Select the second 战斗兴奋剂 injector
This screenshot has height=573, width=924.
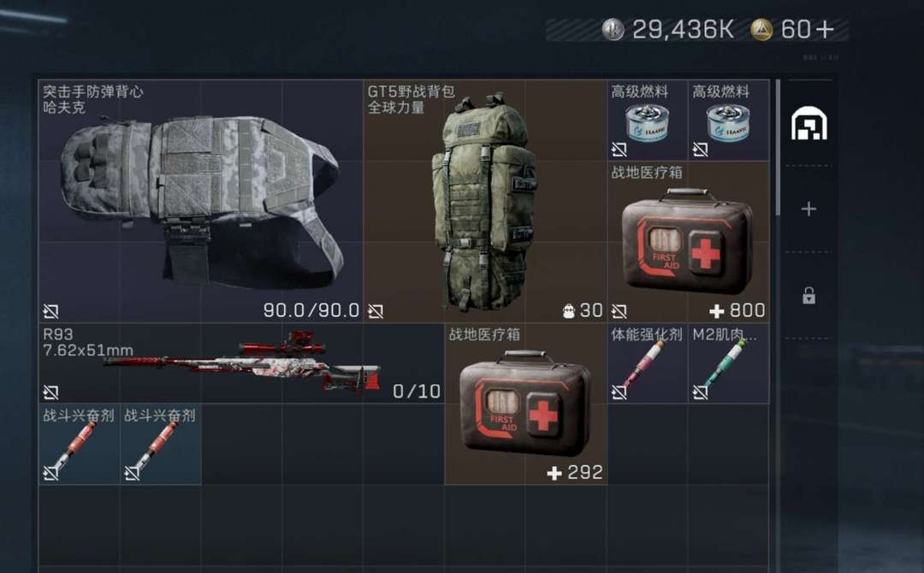(x=160, y=444)
